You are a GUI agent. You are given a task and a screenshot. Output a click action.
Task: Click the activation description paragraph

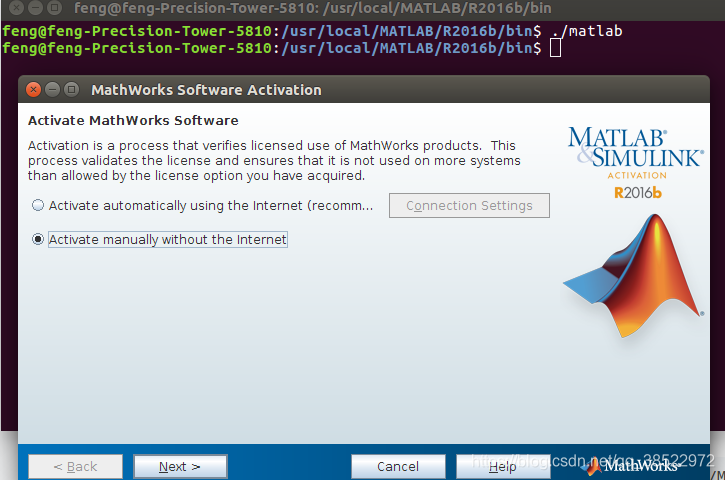pos(274,160)
